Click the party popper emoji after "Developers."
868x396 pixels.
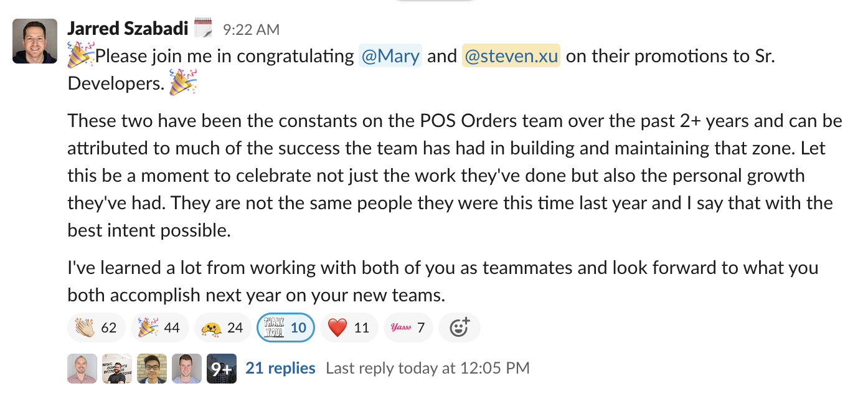pyautogui.click(x=183, y=83)
